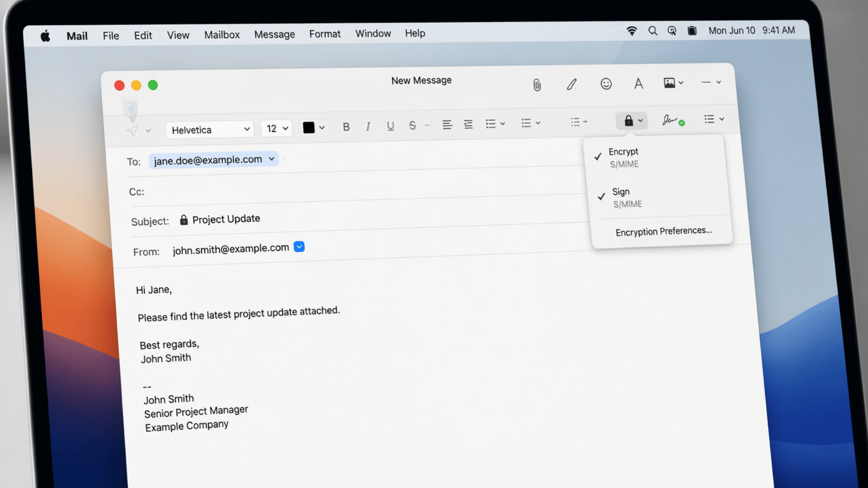This screenshot has height=488, width=868.
Task: Click the Senior Project Manager signature line
Action: tap(196, 412)
